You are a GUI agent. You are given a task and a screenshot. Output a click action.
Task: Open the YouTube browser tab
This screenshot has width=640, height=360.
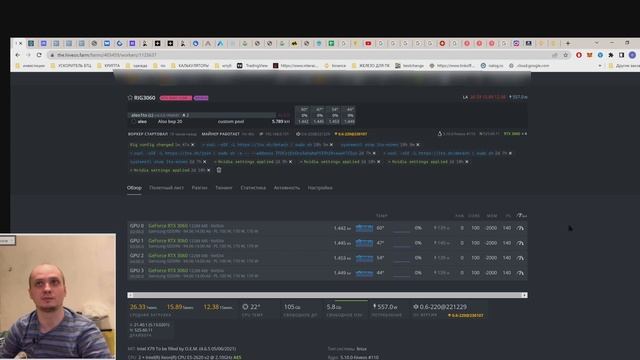point(368,43)
